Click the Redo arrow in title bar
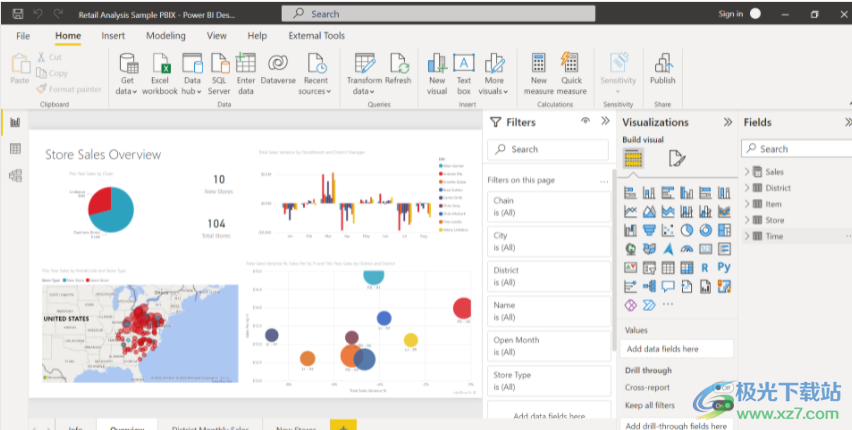Viewport: 852px width, 430px height. point(58,14)
